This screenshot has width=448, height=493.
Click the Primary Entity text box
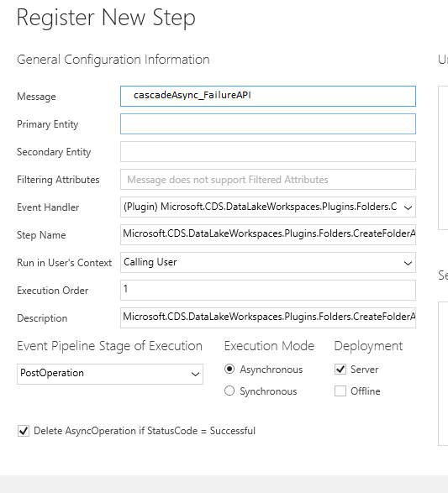click(268, 123)
